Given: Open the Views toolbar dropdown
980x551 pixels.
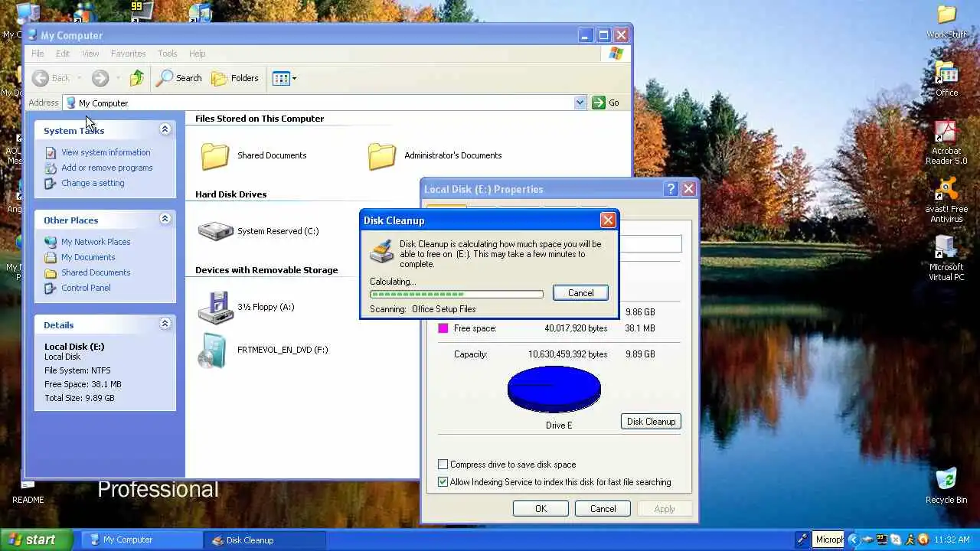Looking at the screenshot, I should (284, 78).
